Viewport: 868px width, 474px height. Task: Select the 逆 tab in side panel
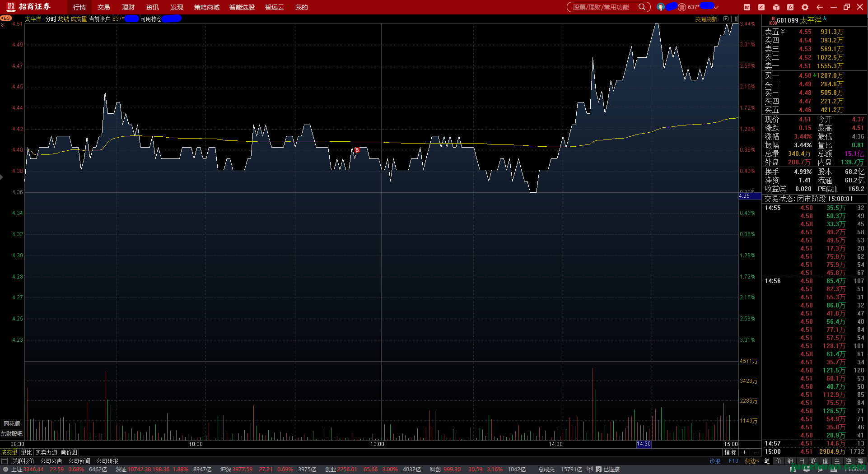point(849,461)
